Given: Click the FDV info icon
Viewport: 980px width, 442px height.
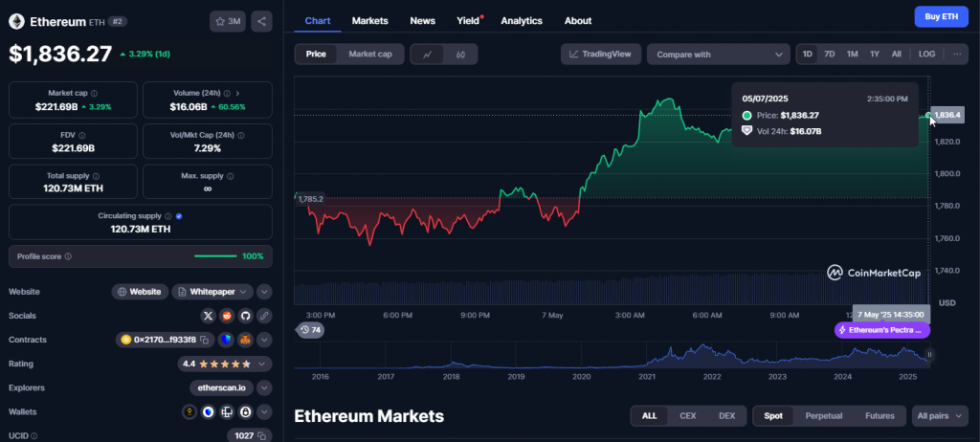Looking at the screenshot, I should (x=82, y=135).
